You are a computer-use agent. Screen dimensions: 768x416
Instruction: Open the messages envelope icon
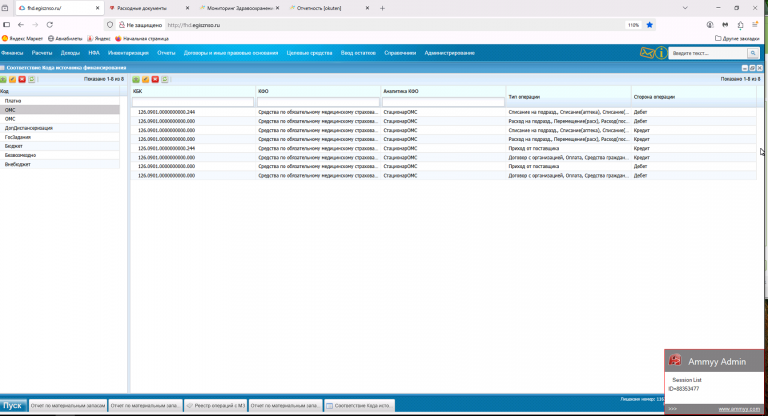pos(647,53)
